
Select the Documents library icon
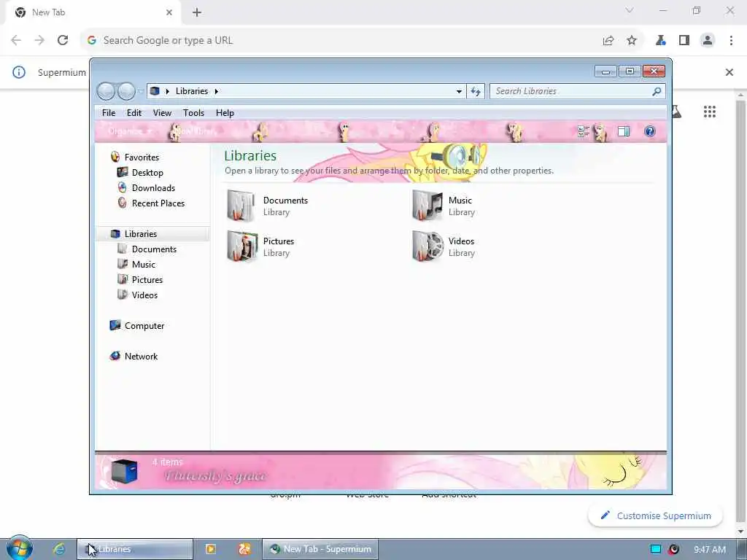pos(241,206)
